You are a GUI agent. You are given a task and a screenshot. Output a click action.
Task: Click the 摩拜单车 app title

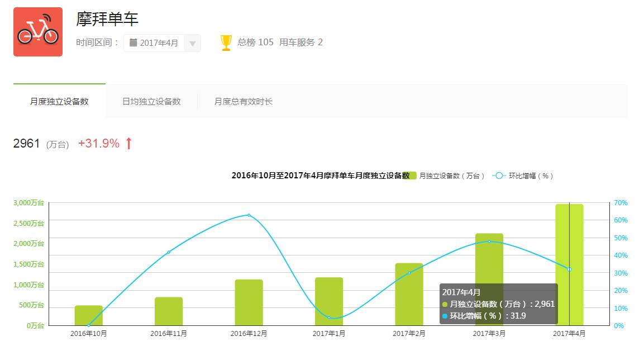pos(107,19)
